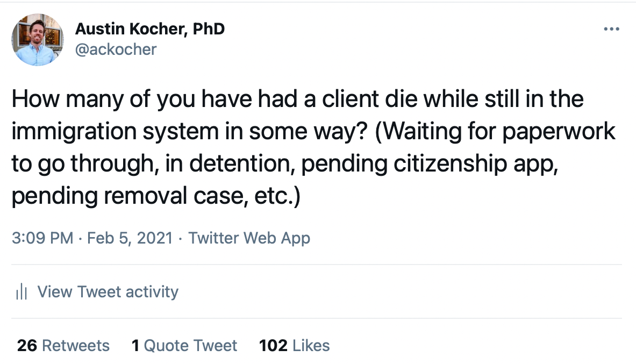Show who gave the 102 Likes

point(295,345)
